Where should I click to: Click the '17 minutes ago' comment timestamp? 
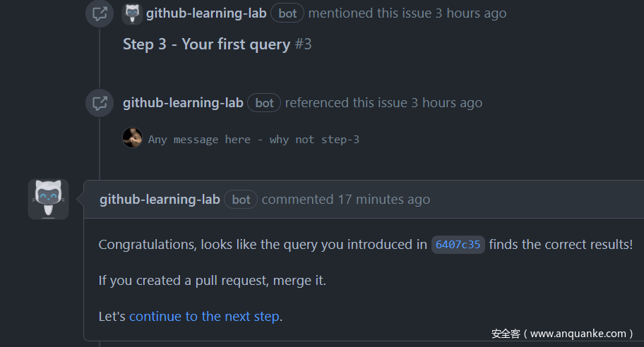tap(383, 200)
